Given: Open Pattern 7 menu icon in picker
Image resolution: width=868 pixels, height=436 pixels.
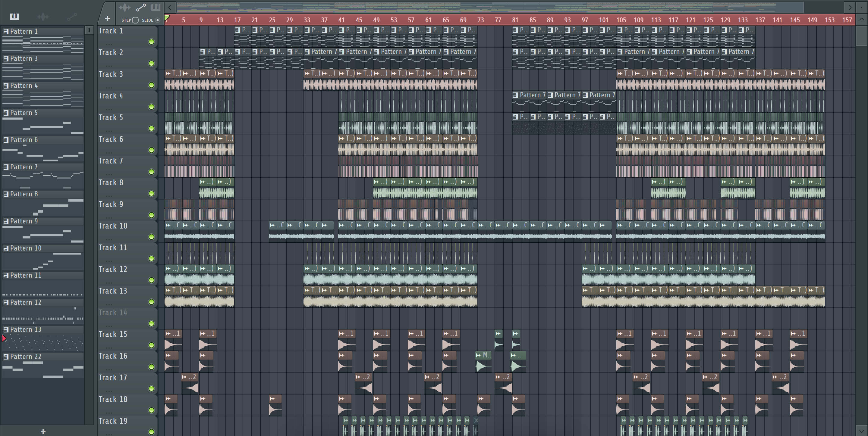Looking at the screenshot, I should click(6, 167).
